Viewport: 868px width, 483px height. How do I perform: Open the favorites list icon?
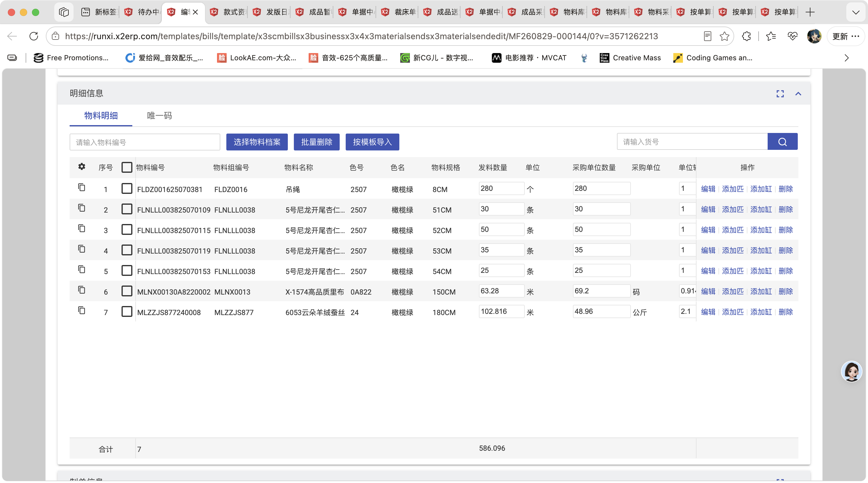pos(771,36)
